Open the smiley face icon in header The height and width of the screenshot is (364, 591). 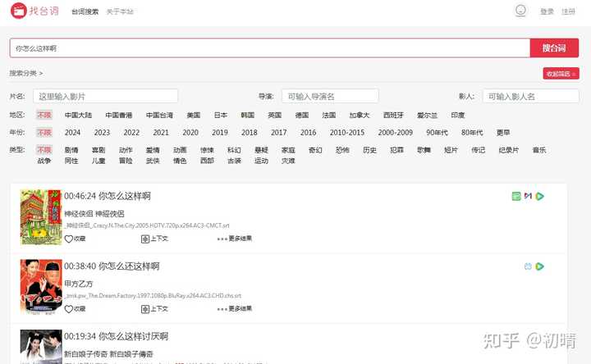(x=520, y=10)
